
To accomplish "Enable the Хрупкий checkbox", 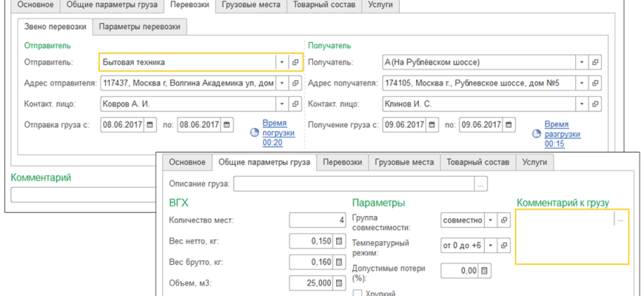I will [358, 293].
